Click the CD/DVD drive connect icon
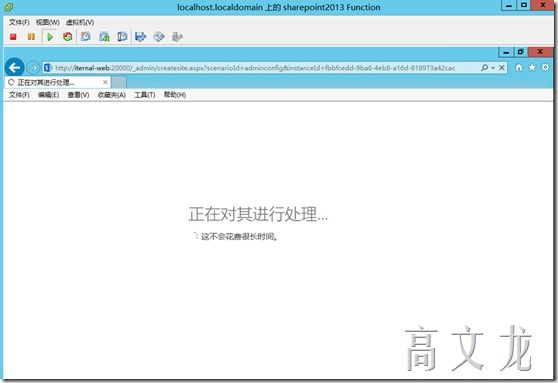558x383 pixels. 159,37
